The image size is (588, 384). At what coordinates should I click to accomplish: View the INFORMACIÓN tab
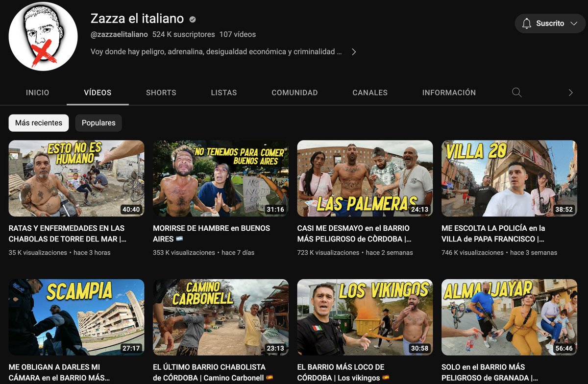click(449, 93)
